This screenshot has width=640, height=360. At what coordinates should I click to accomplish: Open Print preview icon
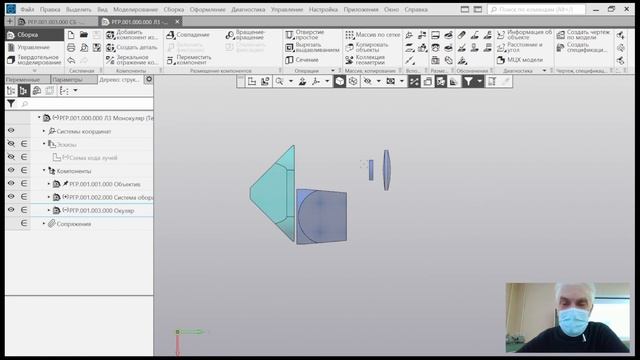click(84, 48)
